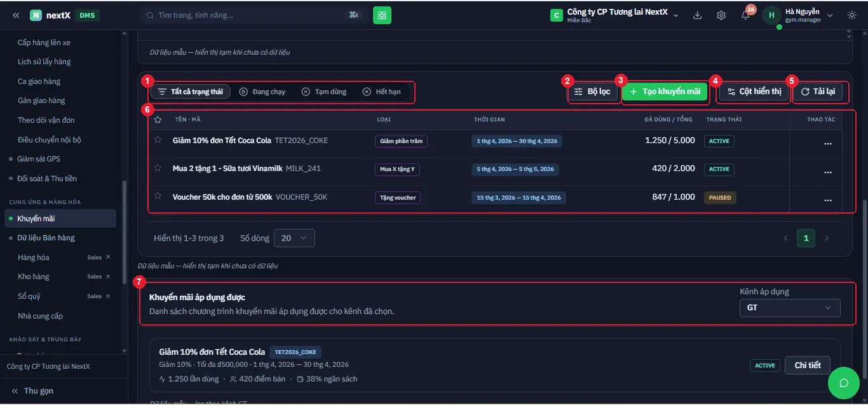Click Tạo khuyến mãi button
The width and height of the screenshot is (868, 405).
pos(665,92)
